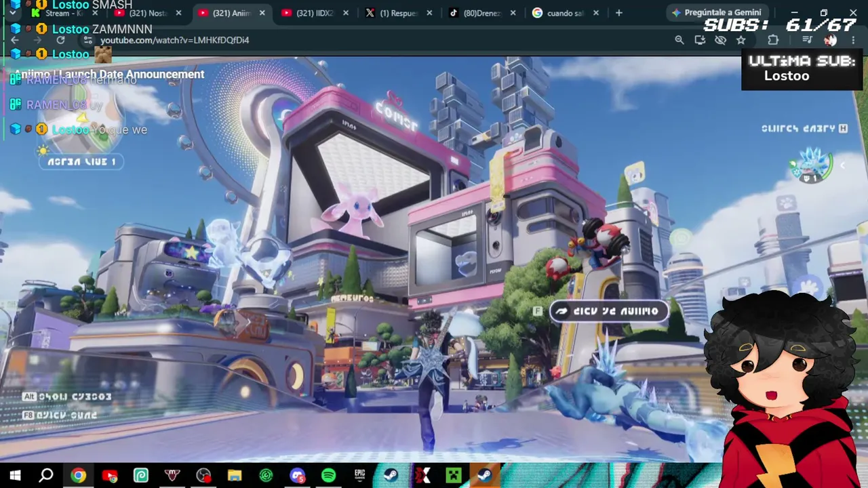Open the Chrome three-dot menu

click(x=853, y=40)
